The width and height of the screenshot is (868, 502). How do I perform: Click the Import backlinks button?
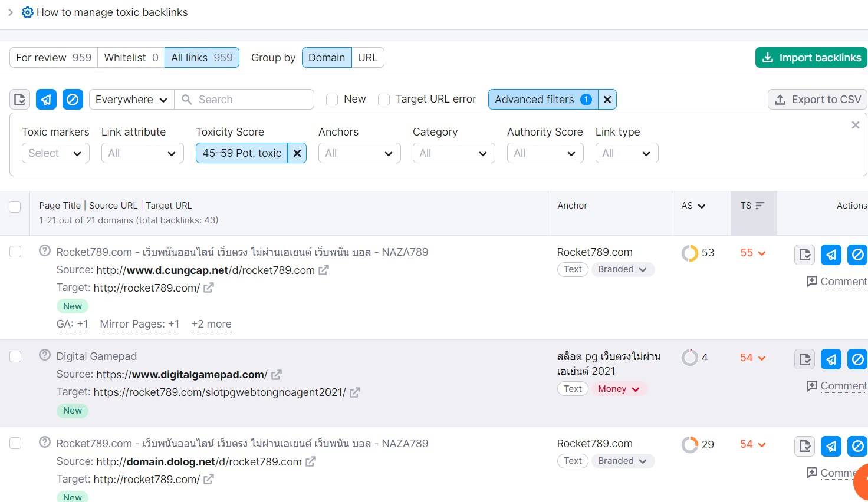(x=811, y=58)
